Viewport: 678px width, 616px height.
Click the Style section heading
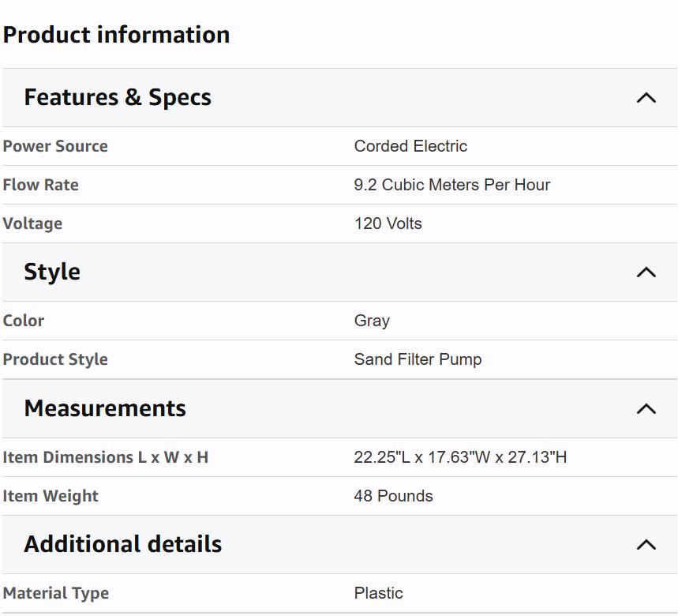[52, 272]
